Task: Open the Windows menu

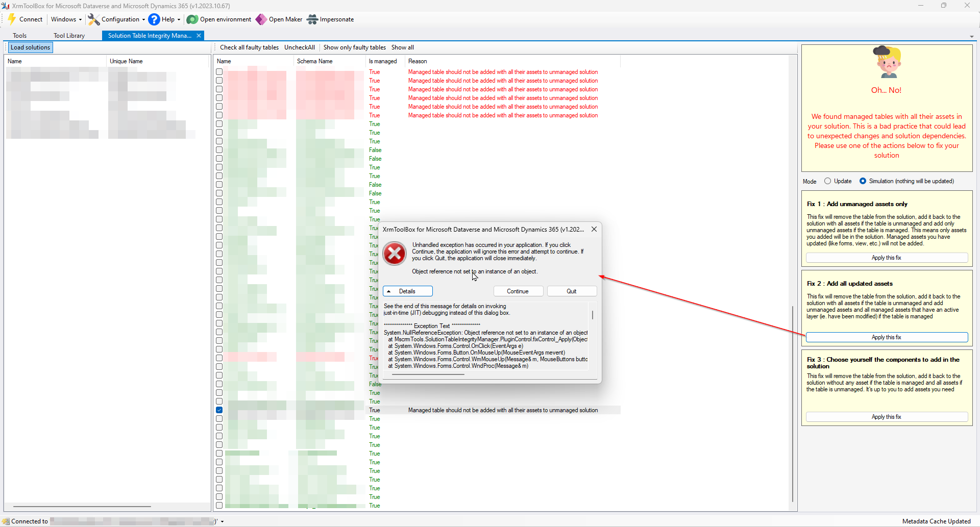Action: pyautogui.click(x=65, y=19)
